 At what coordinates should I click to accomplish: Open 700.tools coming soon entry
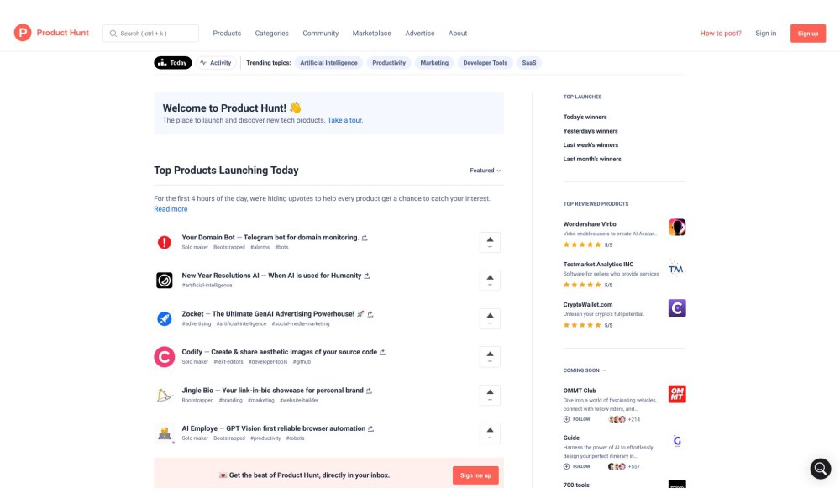click(x=576, y=485)
